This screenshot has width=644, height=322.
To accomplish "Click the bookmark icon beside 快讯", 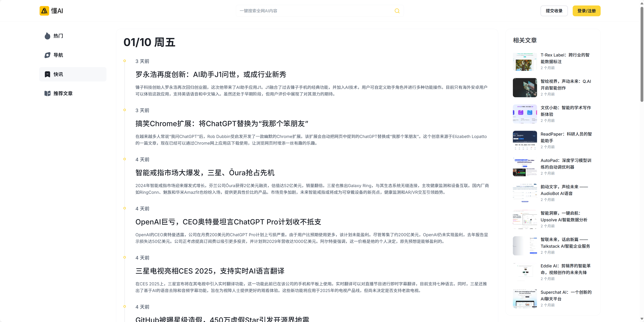I will coord(47,74).
